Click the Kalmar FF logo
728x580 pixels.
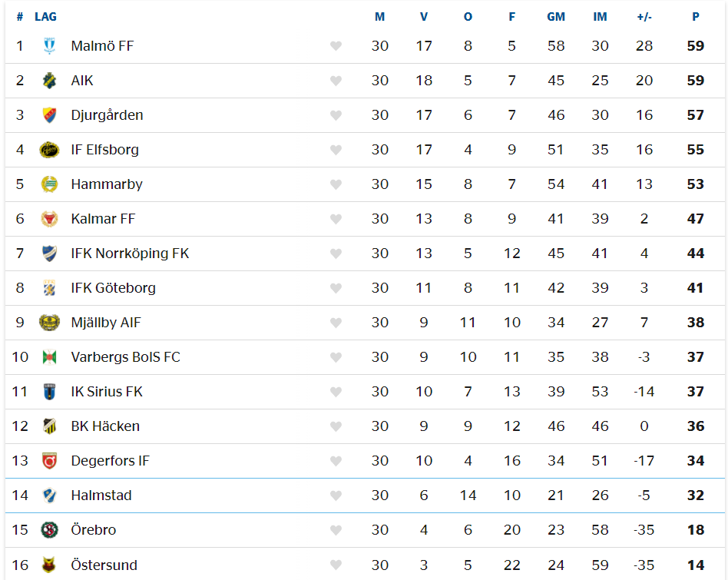[x=49, y=219]
